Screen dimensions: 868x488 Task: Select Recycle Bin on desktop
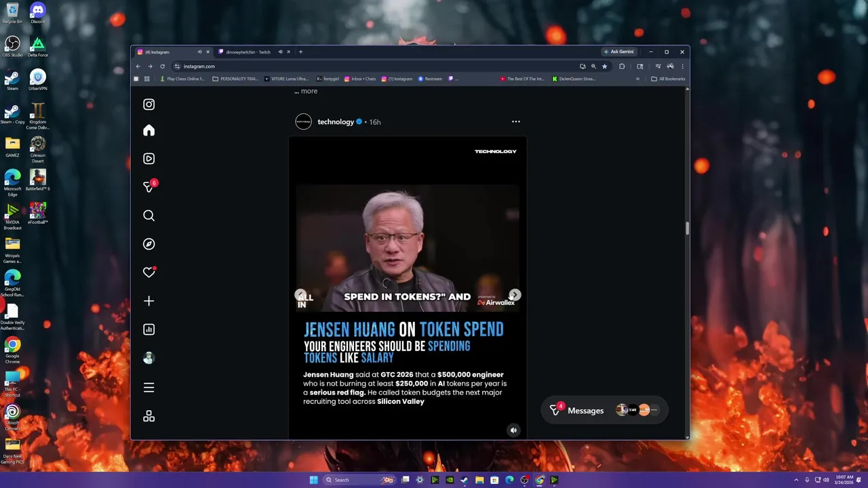click(x=12, y=13)
